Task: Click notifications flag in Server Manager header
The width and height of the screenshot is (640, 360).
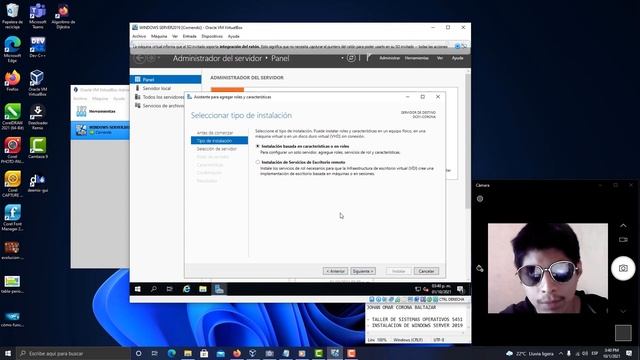Action: (369, 58)
